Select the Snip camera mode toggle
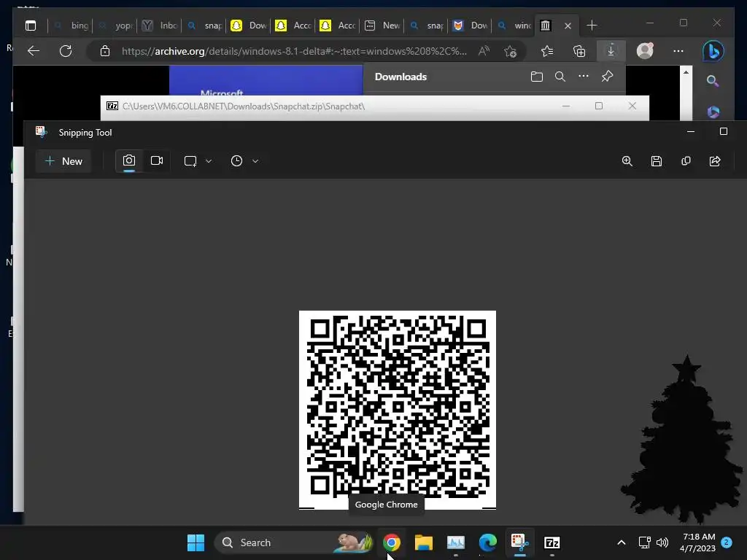Image resolution: width=747 pixels, height=560 pixels. (x=128, y=161)
